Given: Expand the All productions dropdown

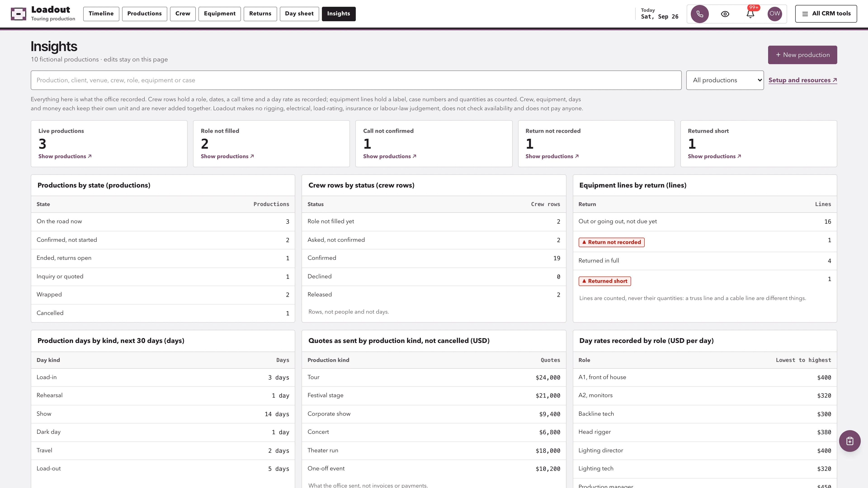Looking at the screenshot, I should pyautogui.click(x=725, y=80).
